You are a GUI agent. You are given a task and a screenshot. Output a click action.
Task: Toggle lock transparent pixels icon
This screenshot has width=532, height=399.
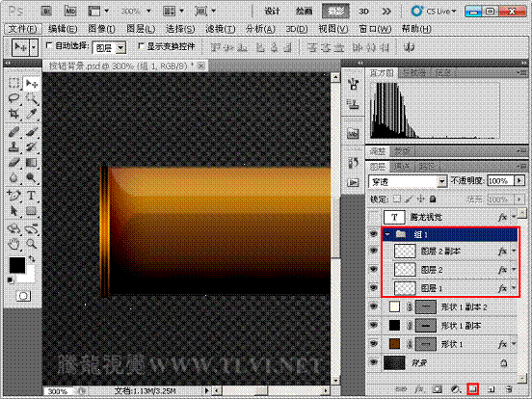click(397, 199)
